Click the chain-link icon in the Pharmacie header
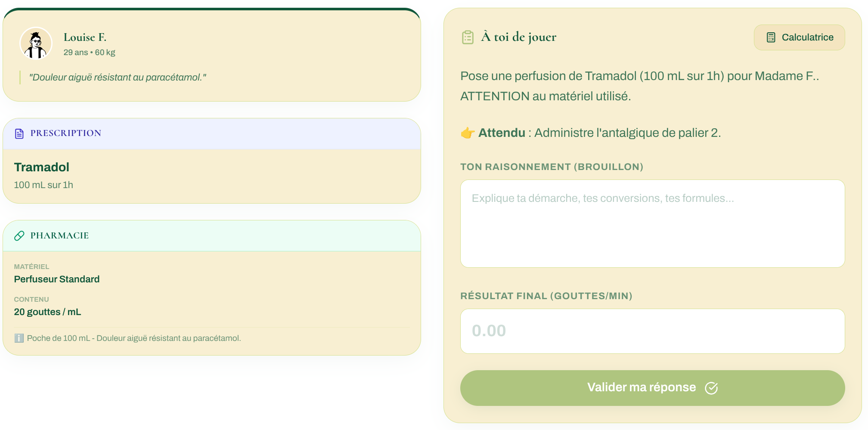The image size is (868, 430). point(19,236)
